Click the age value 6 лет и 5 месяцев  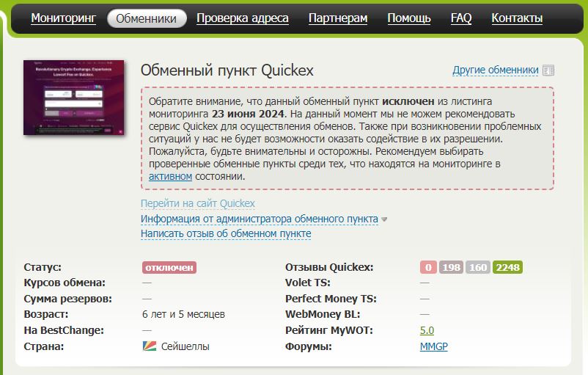183,314
